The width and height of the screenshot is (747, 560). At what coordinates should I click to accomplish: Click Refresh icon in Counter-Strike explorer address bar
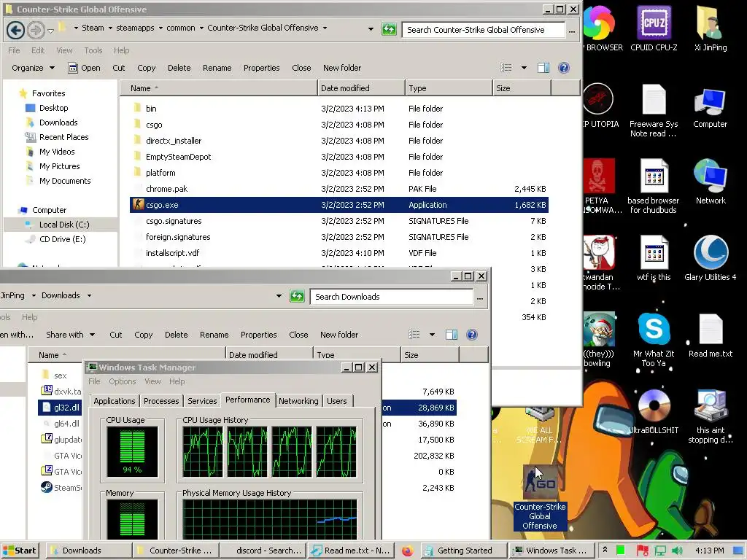[x=389, y=29]
